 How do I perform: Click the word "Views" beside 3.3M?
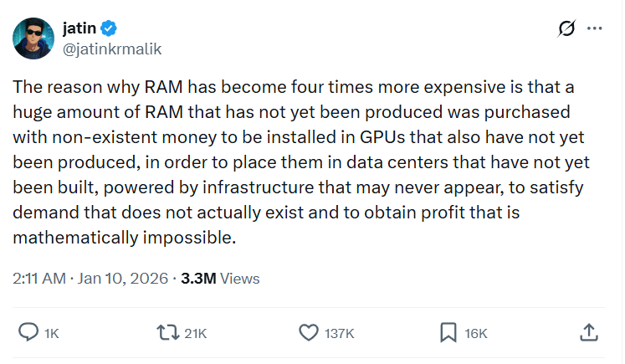point(240,279)
